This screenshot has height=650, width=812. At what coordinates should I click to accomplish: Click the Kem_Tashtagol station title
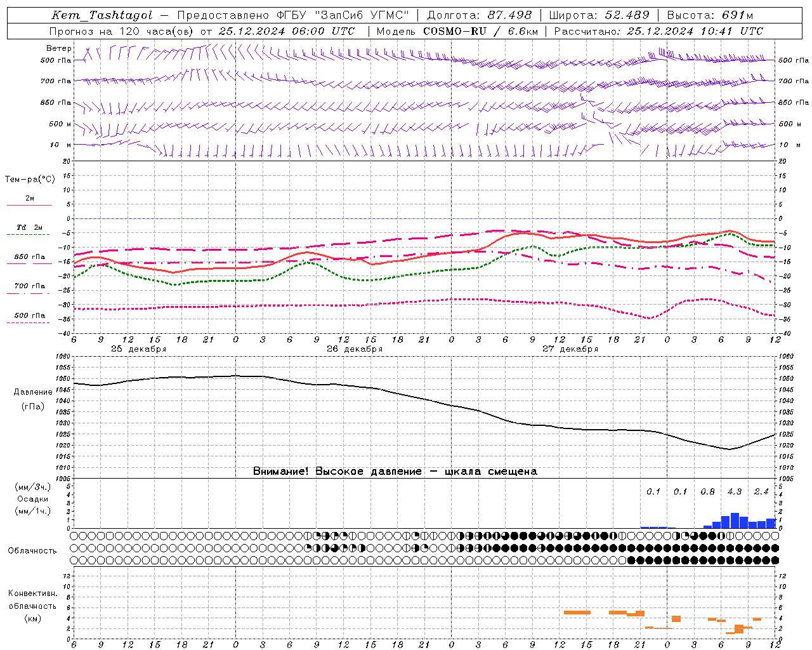pos(102,15)
